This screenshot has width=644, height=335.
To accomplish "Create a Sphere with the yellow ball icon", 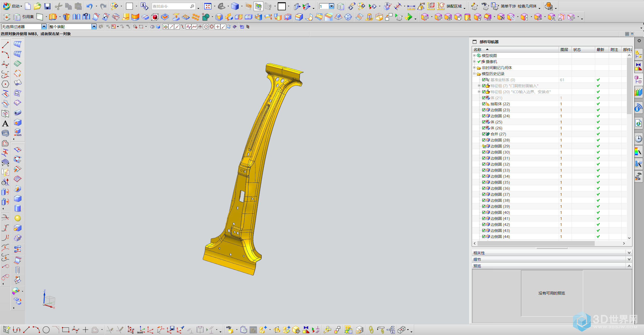I will pos(18,218).
